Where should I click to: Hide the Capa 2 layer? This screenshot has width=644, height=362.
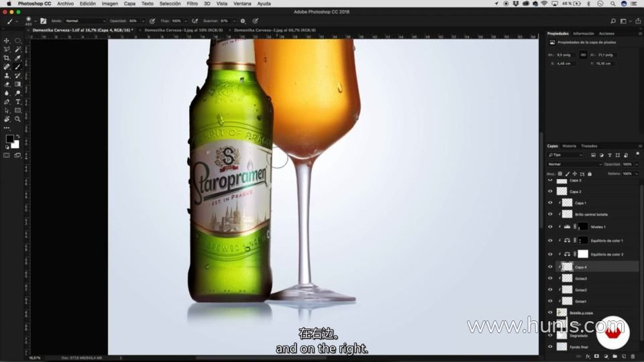550,191
